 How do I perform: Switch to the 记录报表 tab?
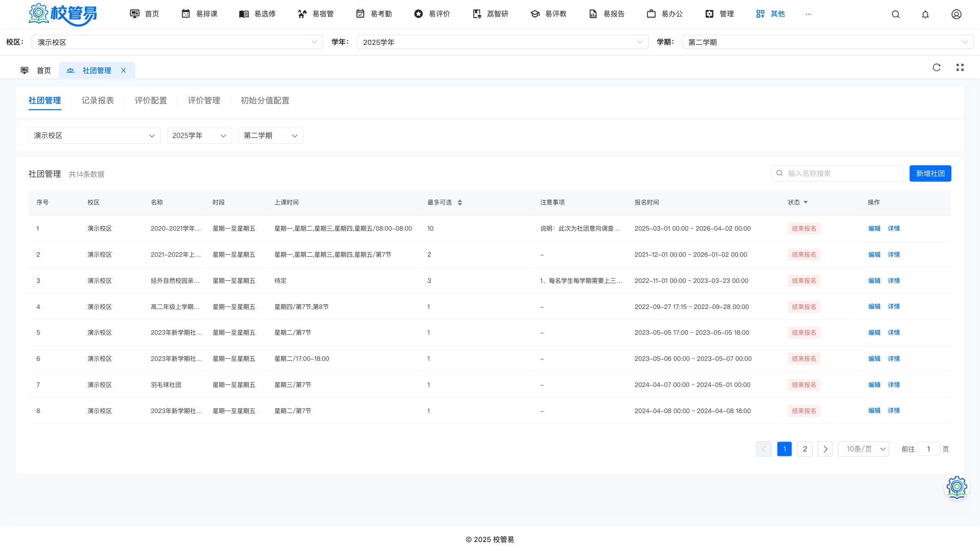pos(98,100)
